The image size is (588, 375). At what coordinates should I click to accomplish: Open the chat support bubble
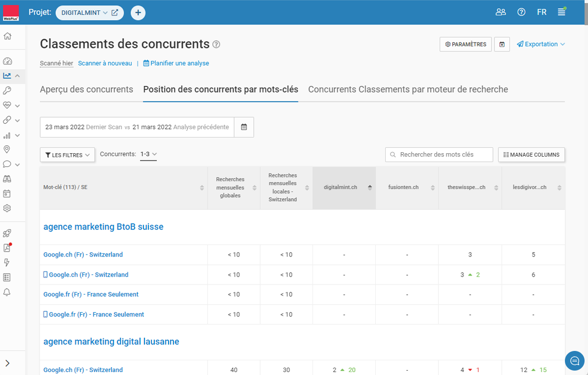tap(574, 361)
